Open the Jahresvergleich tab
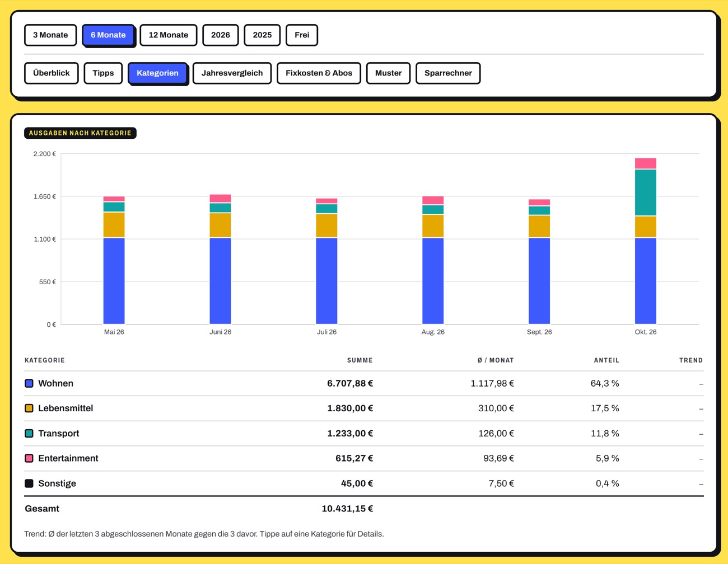 232,73
